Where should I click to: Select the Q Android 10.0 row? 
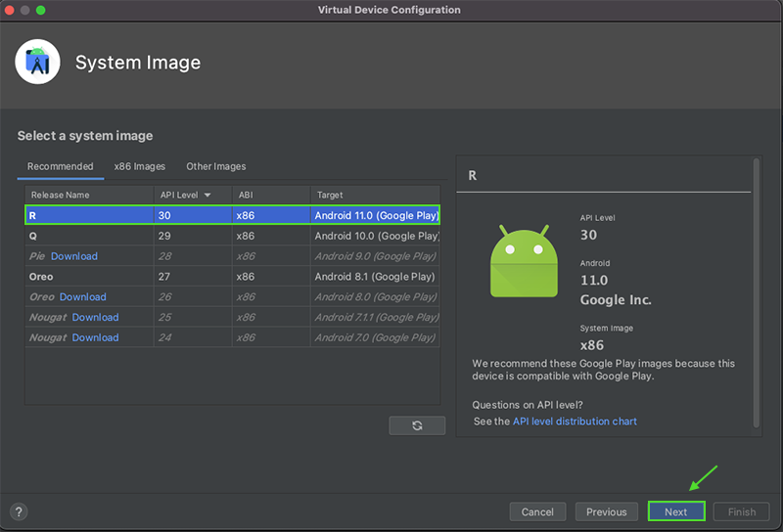pyautogui.click(x=232, y=236)
